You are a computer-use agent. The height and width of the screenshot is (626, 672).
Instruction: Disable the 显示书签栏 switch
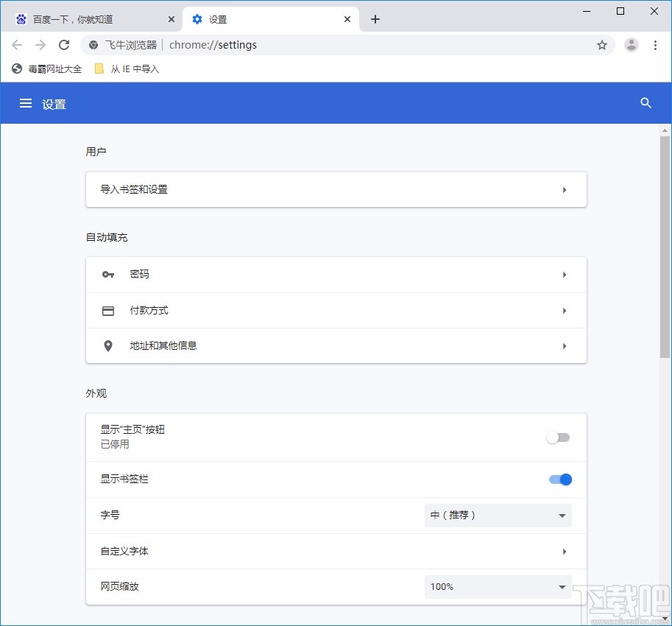(x=559, y=479)
